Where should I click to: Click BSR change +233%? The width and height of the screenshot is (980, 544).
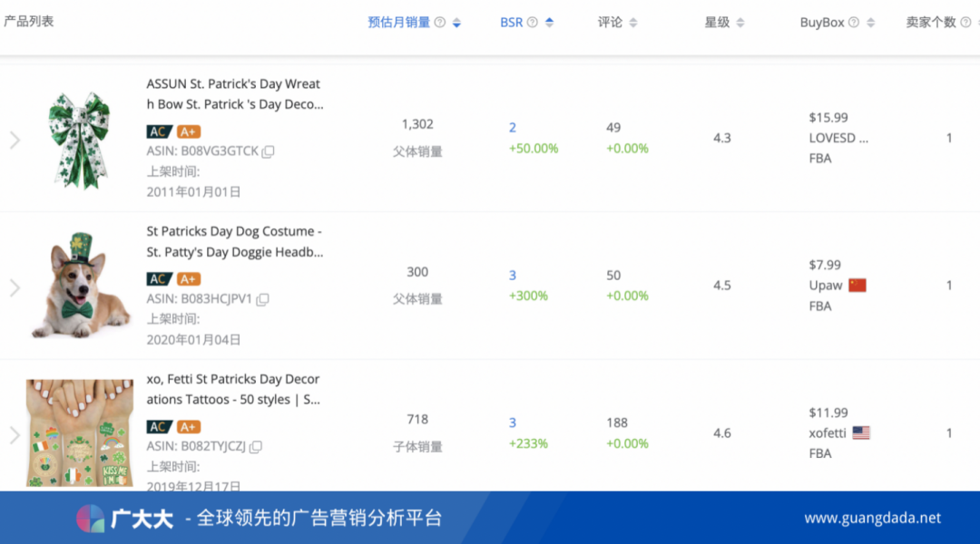528,444
